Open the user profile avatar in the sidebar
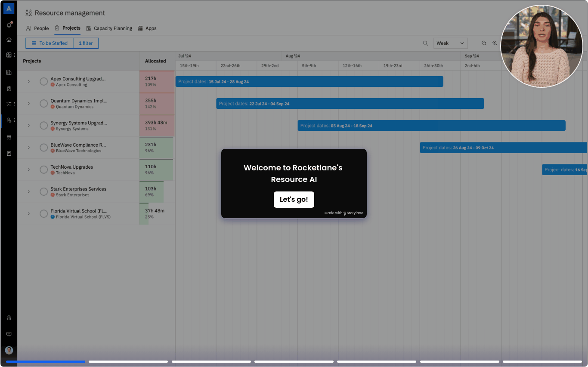The width and height of the screenshot is (588, 367). coord(9,350)
